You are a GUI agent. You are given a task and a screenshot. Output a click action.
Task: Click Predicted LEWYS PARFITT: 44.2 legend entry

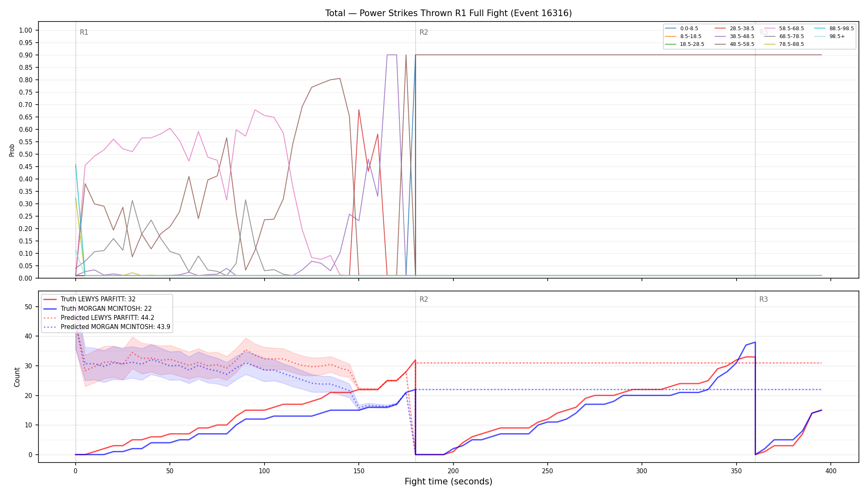click(x=99, y=318)
